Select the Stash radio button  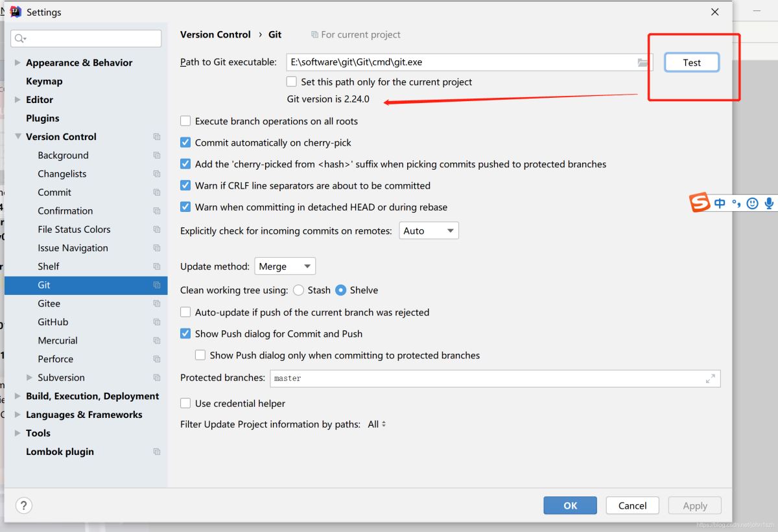pyautogui.click(x=298, y=290)
